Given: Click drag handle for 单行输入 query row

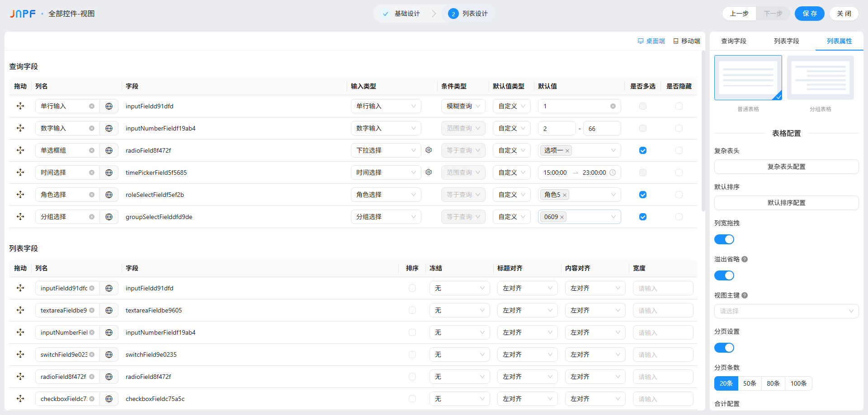Looking at the screenshot, I should tap(20, 106).
